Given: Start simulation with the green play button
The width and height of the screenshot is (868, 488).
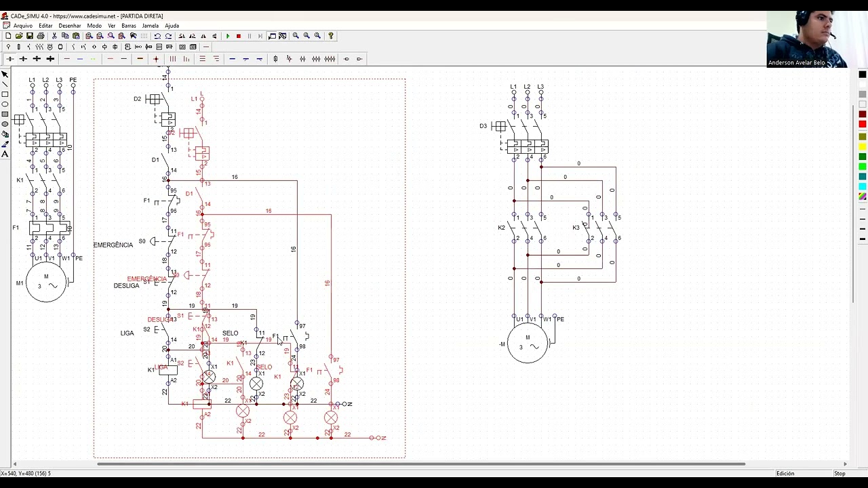Looking at the screenshot, I should tap(228, 36).
